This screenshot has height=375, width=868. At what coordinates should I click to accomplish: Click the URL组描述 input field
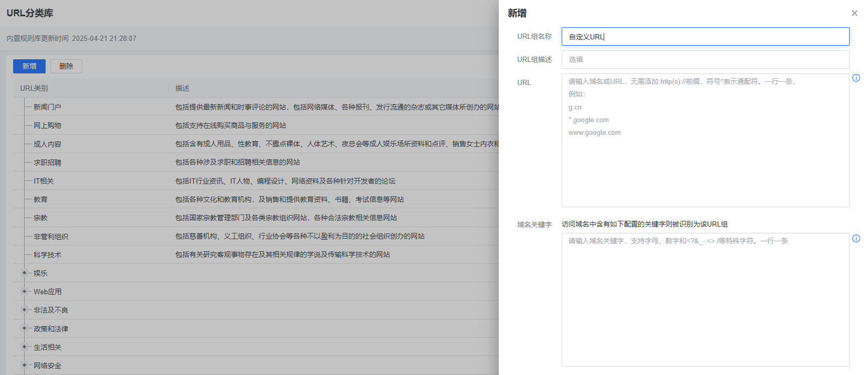tap(705, 60)
